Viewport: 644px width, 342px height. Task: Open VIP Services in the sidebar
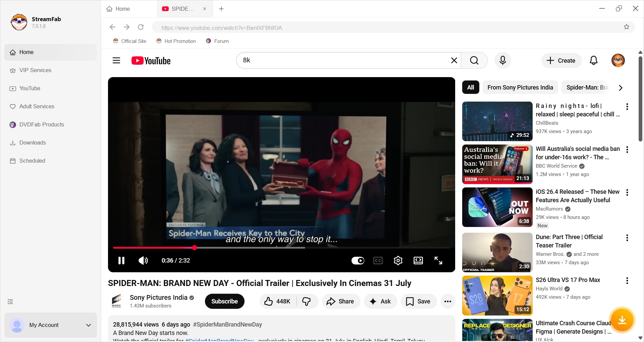click(x=35, y=70)
